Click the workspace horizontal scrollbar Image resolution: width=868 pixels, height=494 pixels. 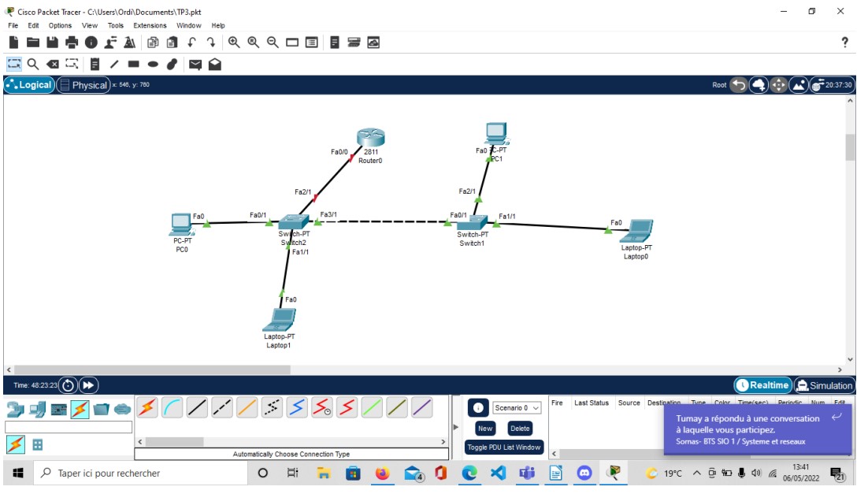point(152,370)
